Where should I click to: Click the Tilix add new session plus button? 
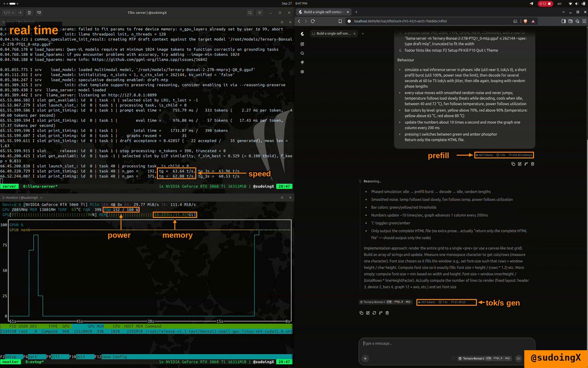20,12
